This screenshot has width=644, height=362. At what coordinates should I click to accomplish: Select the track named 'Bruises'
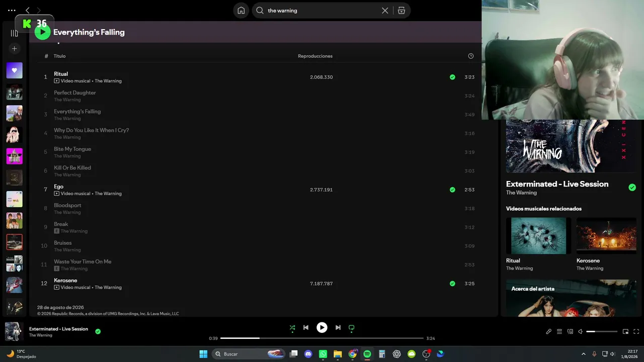tap(63, 243)
